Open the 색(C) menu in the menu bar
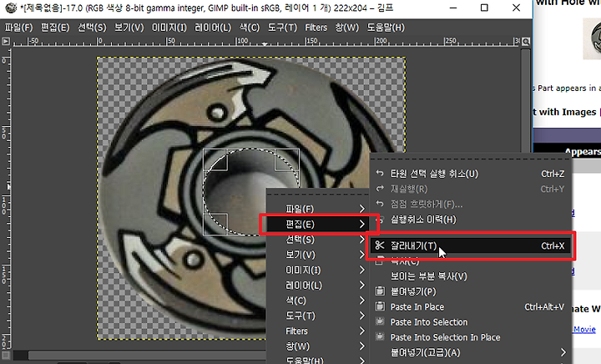 point(249,28)
